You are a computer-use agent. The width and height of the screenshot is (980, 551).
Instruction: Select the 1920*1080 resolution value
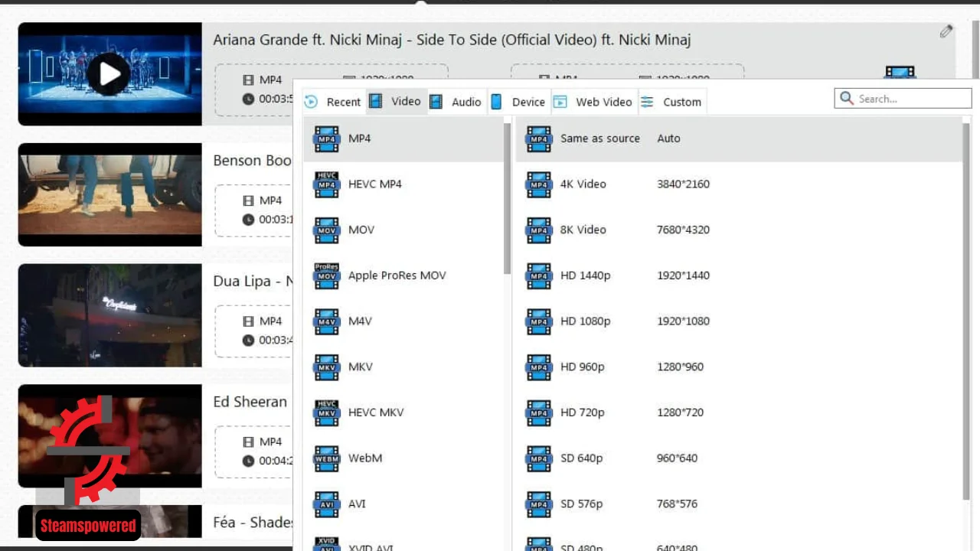click(683, 321)
